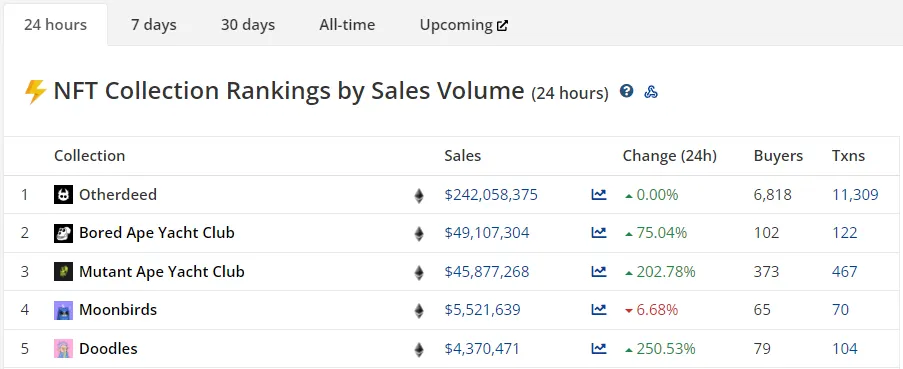Select the All-time tab
This screenshot has height=369, width=903.
(x=347, y=25)
